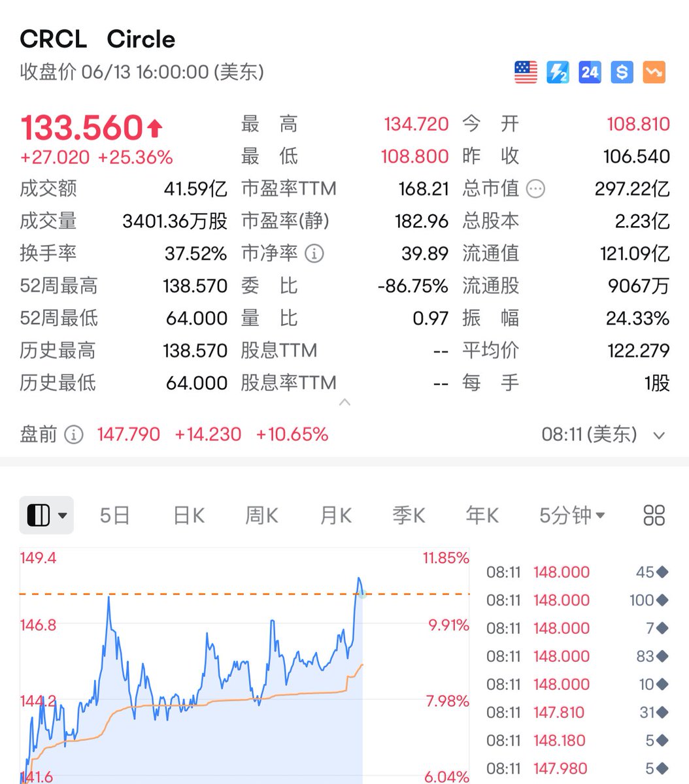Open the info icon next to 市净率
Viewport: 689px width, 784px height.
click(x=314, y=253)
